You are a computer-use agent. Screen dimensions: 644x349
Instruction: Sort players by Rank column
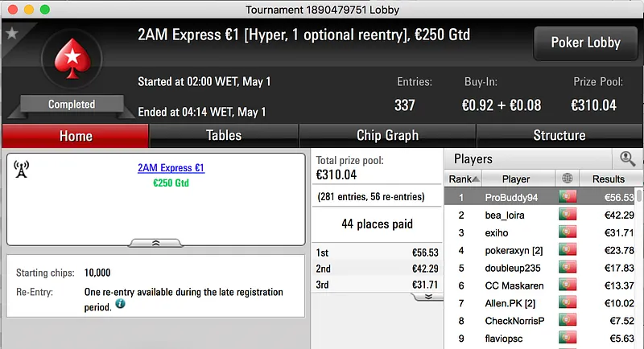pos(464,179)
